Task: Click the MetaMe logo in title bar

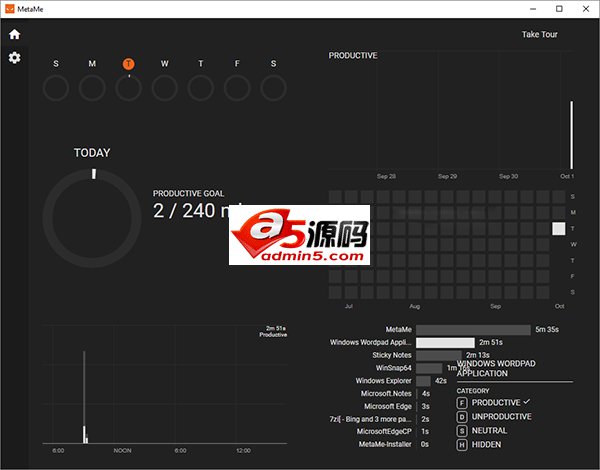Action: click(10, 9)
